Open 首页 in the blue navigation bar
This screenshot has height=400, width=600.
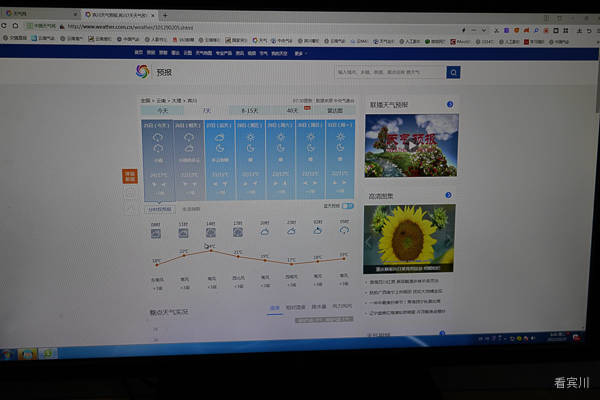(x=139, y=52)
